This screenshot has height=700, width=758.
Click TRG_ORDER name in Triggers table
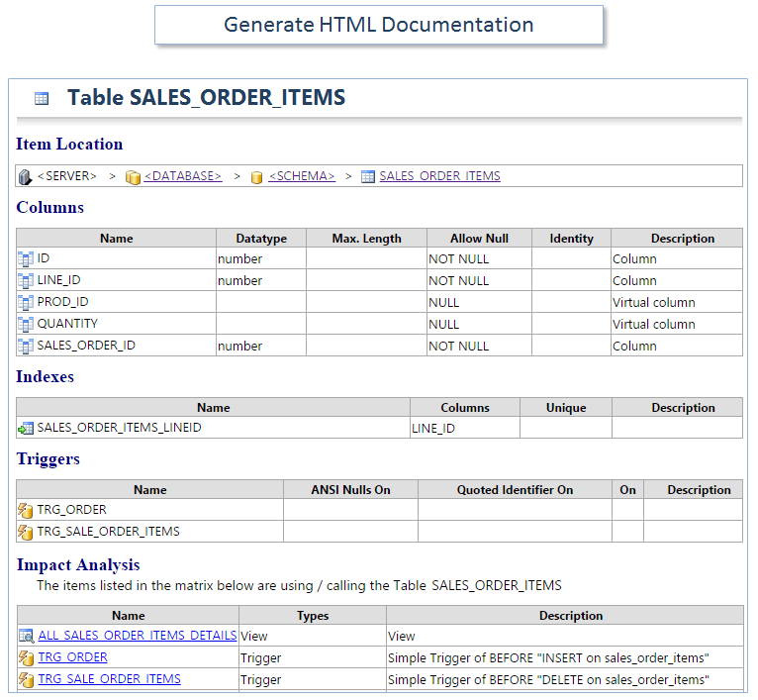point(71,509)
